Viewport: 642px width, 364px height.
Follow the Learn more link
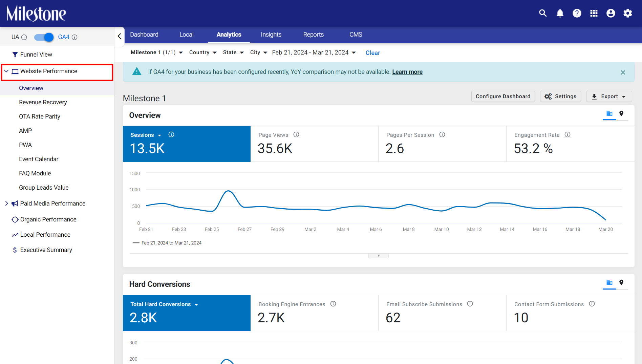[407, 72]
